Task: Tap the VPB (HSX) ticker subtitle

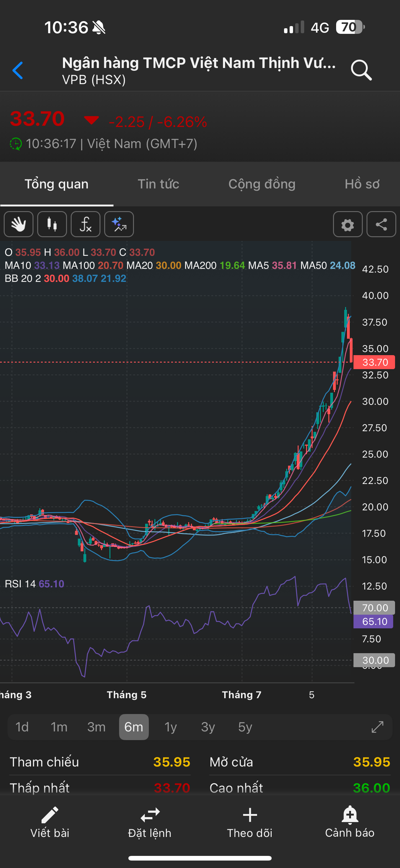Action: click(94, 79)
